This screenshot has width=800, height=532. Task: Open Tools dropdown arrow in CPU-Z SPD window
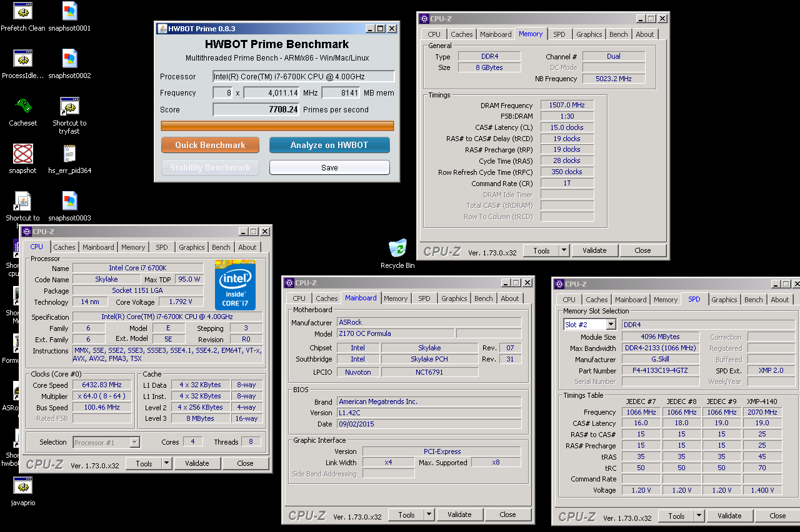(x=699, y=516)
